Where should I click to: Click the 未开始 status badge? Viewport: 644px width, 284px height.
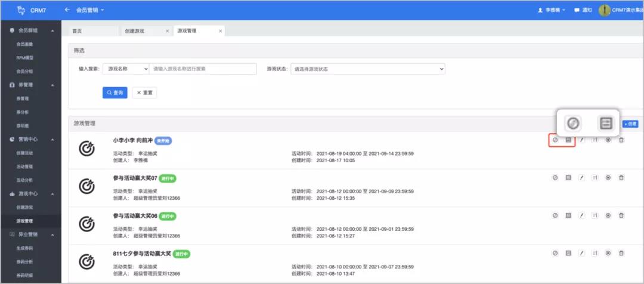pos(163,141)
